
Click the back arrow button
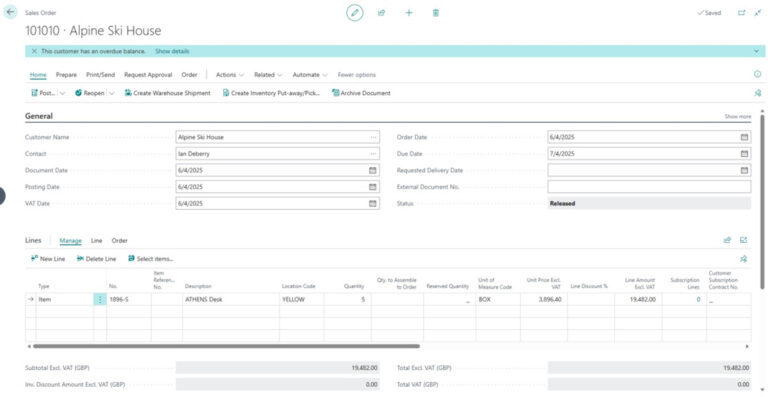(10, 12)
